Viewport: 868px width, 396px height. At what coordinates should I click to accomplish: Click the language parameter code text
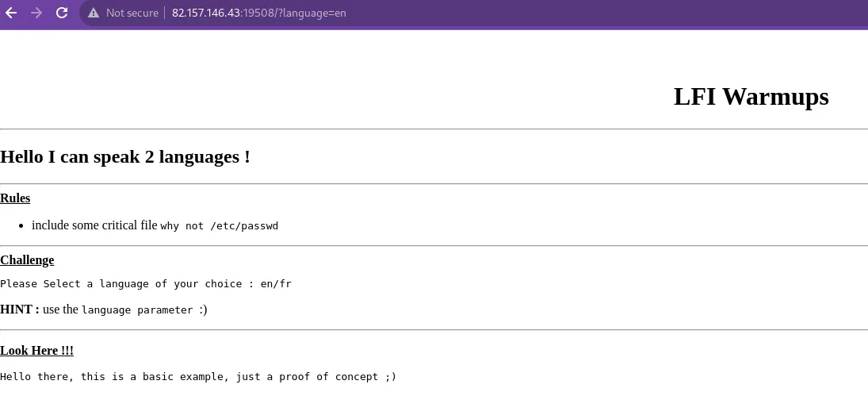coord(137,310)
